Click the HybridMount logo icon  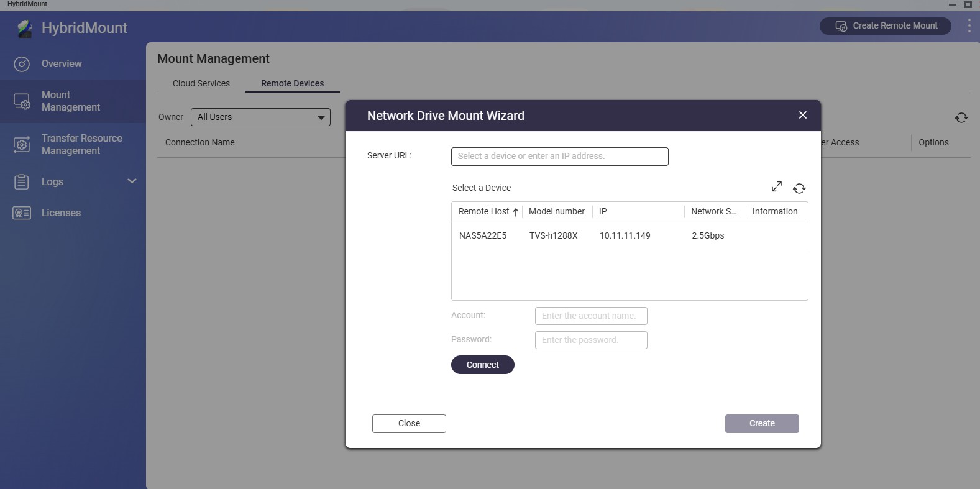(25, 29)
